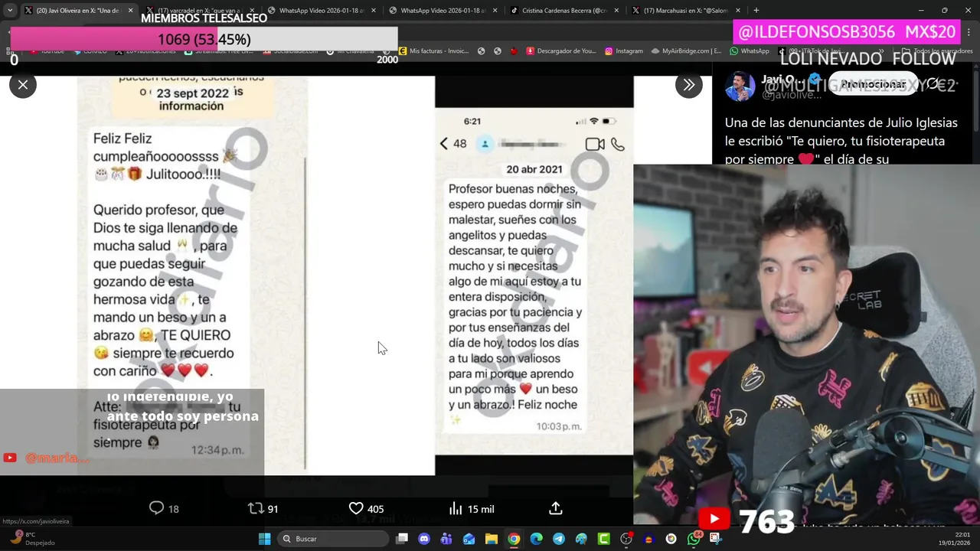Open the Mis facturas - Invoic... bookmark
Screen dimensions: 980x551
[433, 51]
